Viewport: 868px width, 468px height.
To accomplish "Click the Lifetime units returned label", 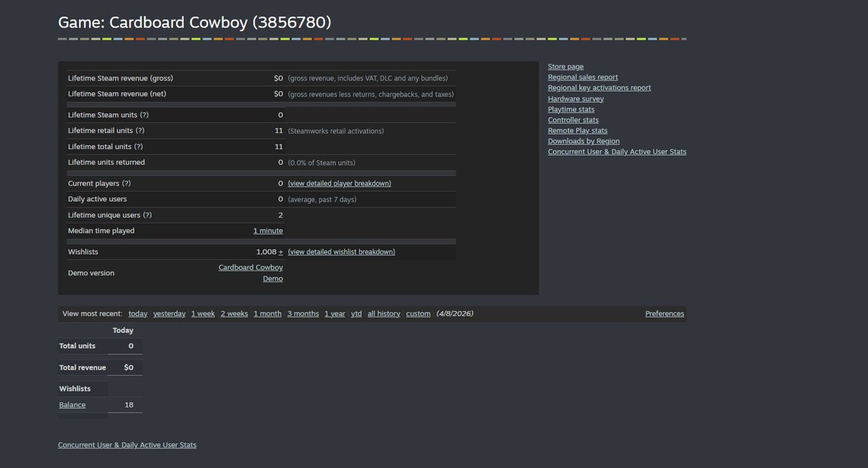I will pos(106,162).
